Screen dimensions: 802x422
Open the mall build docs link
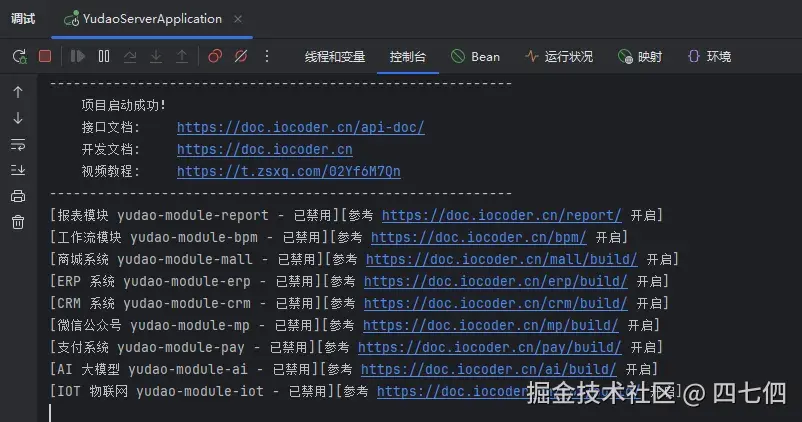501,259
